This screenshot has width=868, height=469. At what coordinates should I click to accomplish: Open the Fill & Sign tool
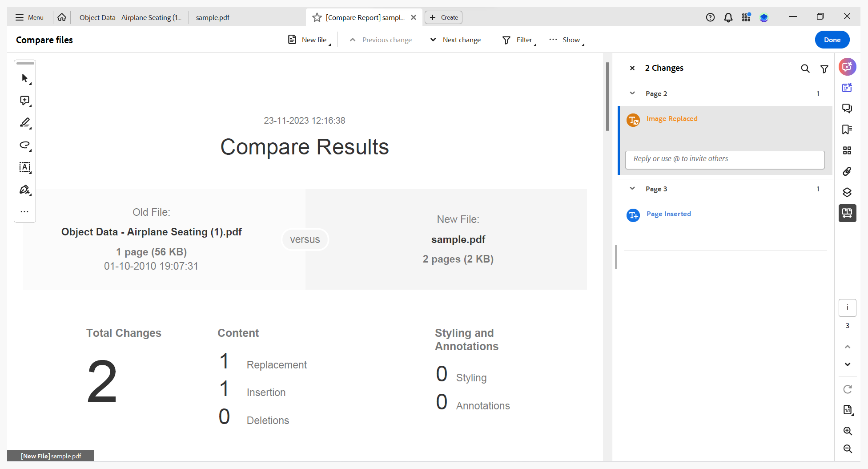tap(25, 190)
